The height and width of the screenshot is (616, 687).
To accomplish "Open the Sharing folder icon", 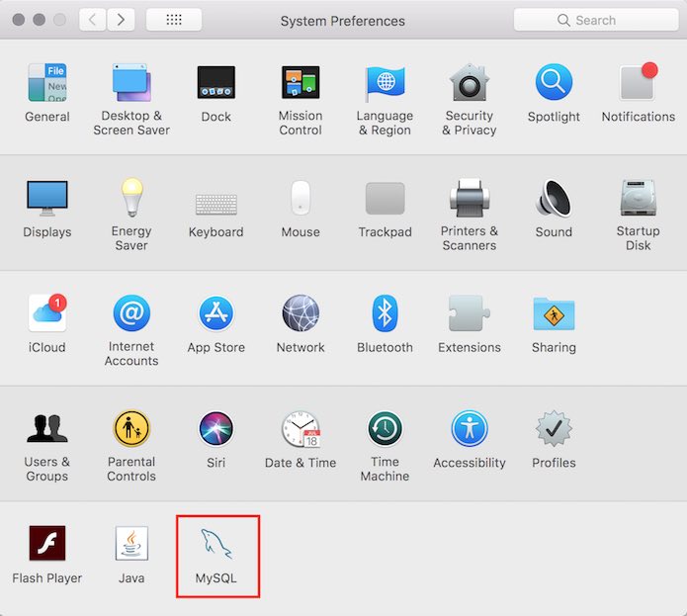I will pos(554,314).
